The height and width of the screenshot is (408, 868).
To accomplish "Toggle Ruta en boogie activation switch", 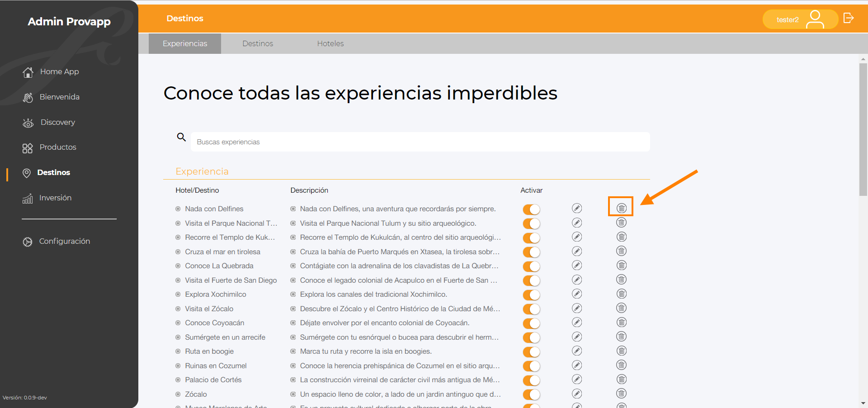I will click(532, 352).
